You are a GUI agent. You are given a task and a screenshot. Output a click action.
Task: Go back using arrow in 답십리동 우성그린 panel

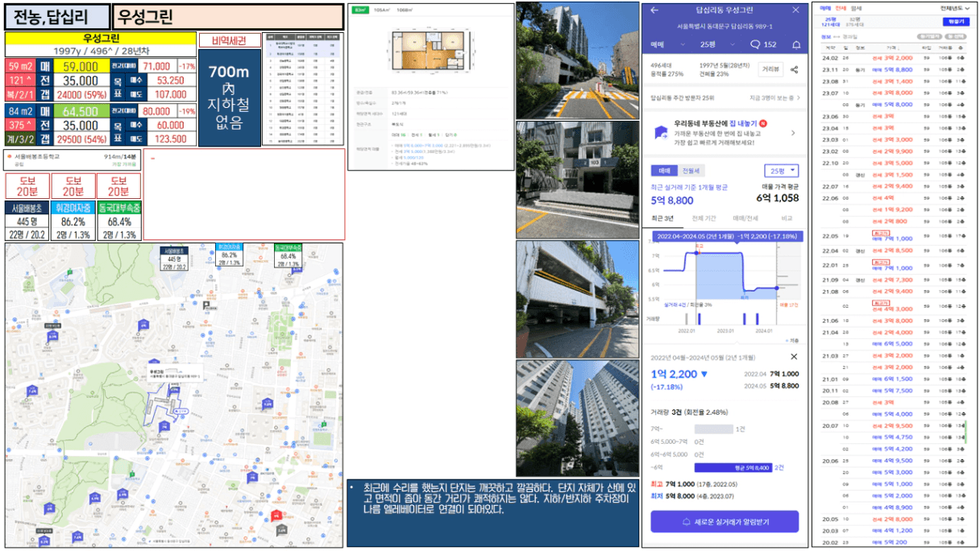click(x=654, y=10)
